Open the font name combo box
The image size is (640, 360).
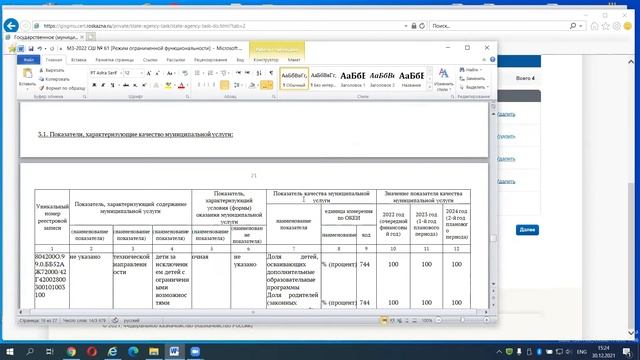pos(106,73)
